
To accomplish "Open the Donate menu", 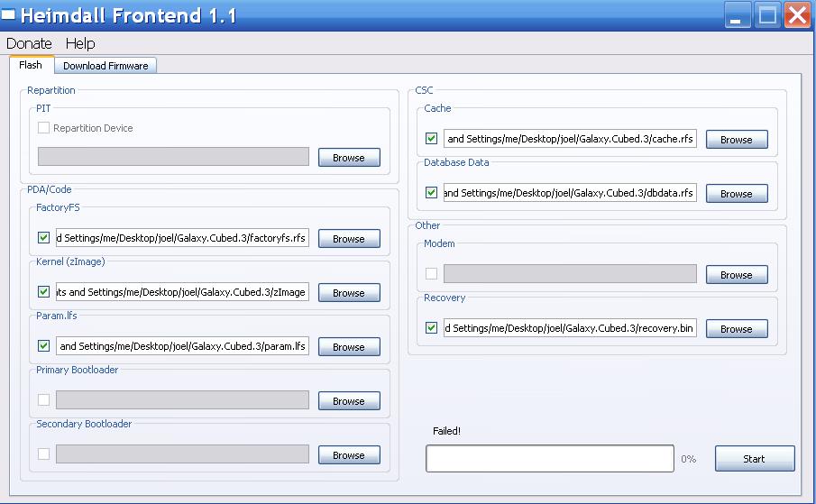I will [29, 43].
